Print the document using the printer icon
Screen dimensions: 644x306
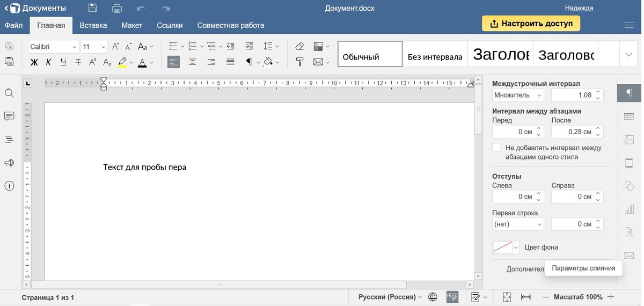tap(117, 8)
